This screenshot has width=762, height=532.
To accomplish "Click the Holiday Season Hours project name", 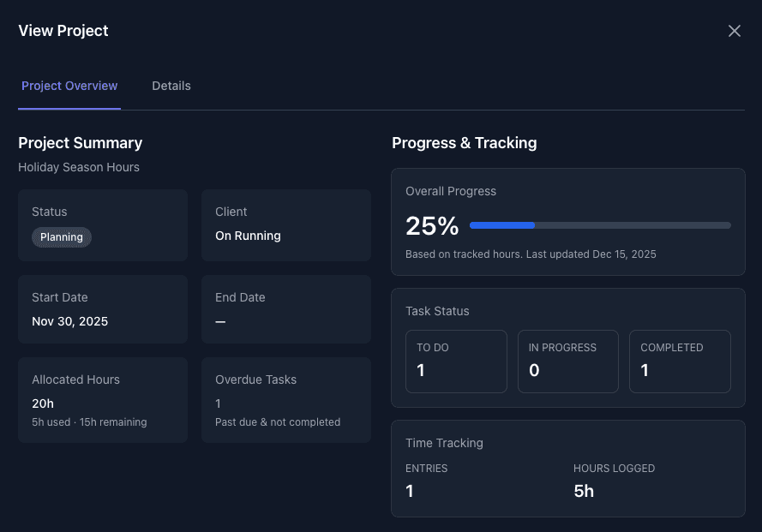I will coord(79,167).
